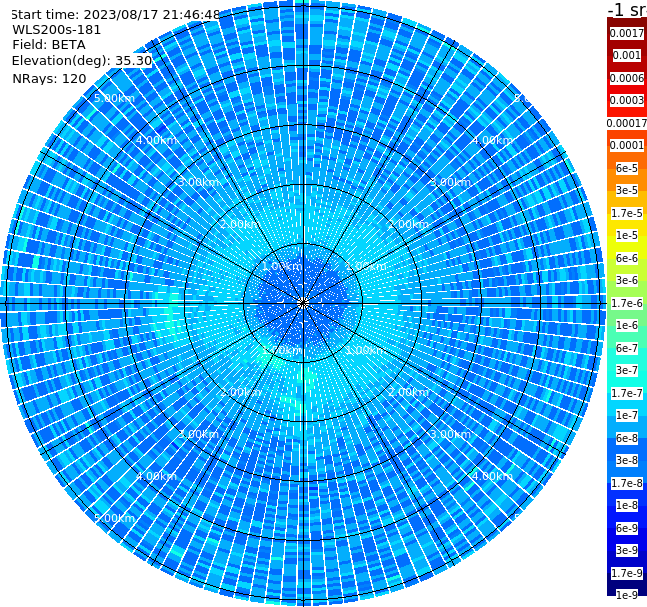Screen dimensions: 647x607
Task: Select the 4.00km range label in upper-right quadrant
Action: point(492,140)
